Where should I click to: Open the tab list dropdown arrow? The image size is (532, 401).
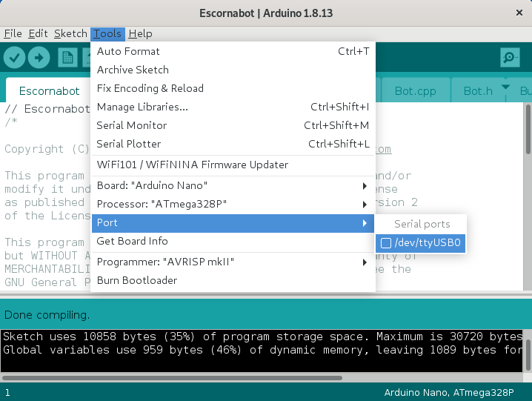[x=506, y=87]
